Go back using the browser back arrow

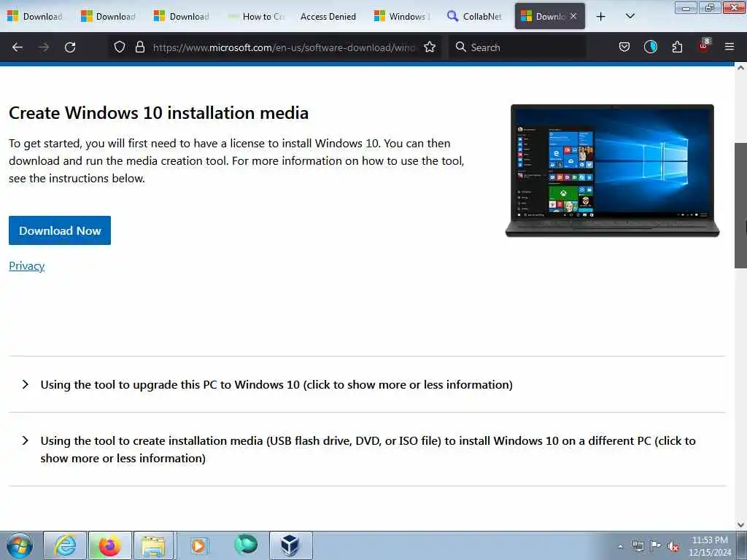tap(18, 47)
